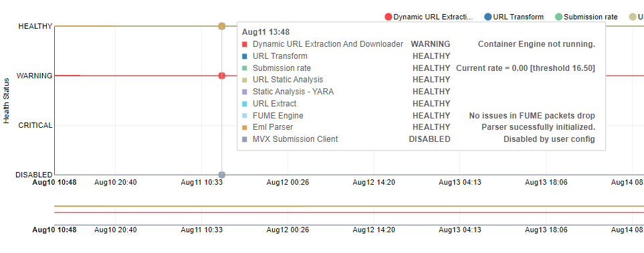Click Eml Parser tooltip row
Viewport: 644px width, 253px height.
click(418, 127)
